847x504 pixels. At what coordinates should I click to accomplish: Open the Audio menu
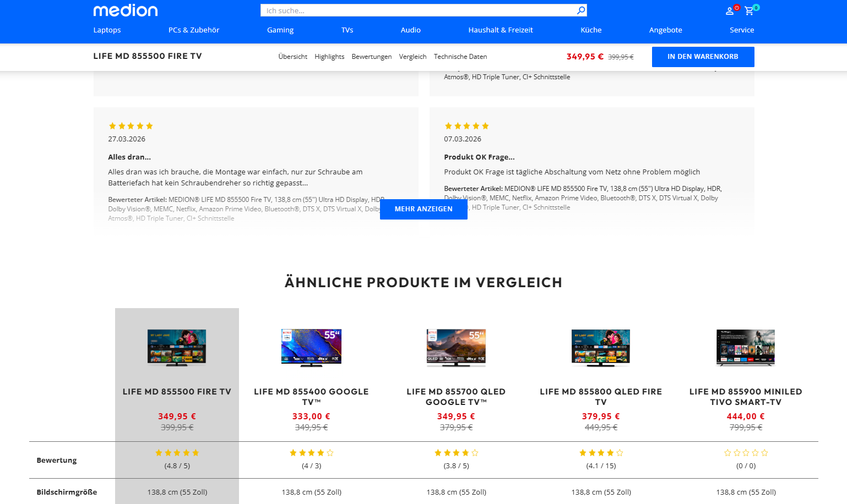pyautogui.click(x=411, y=30)
